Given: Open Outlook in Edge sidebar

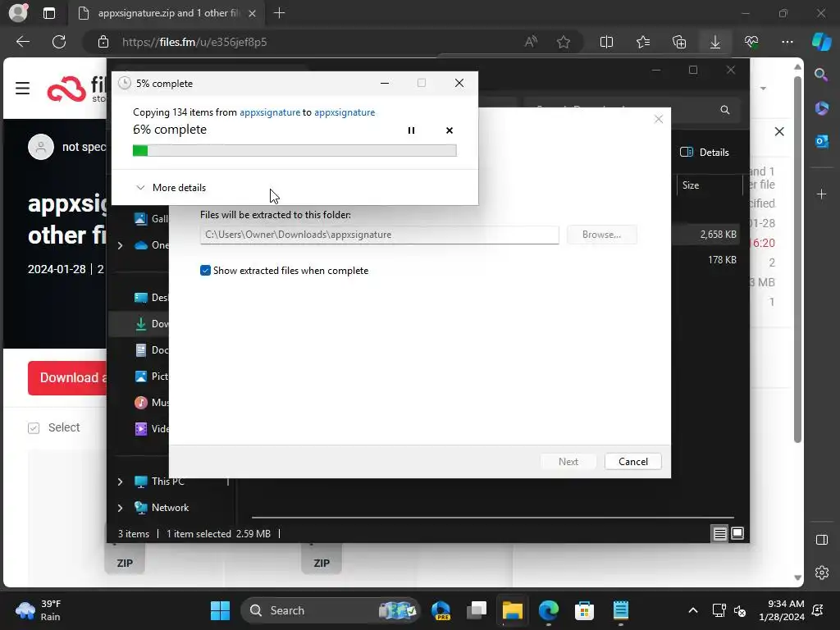Looking at the screenshot, I should click(x=821, y=141).
